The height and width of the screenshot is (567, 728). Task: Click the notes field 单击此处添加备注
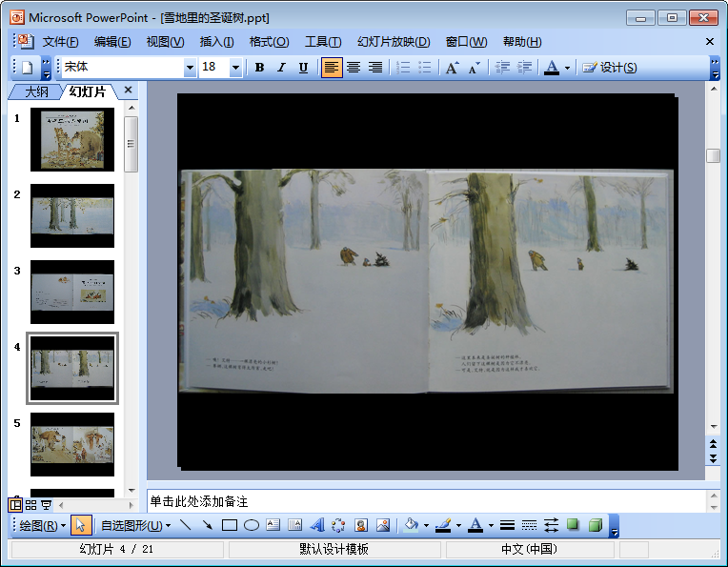click(x=427, y=501)
